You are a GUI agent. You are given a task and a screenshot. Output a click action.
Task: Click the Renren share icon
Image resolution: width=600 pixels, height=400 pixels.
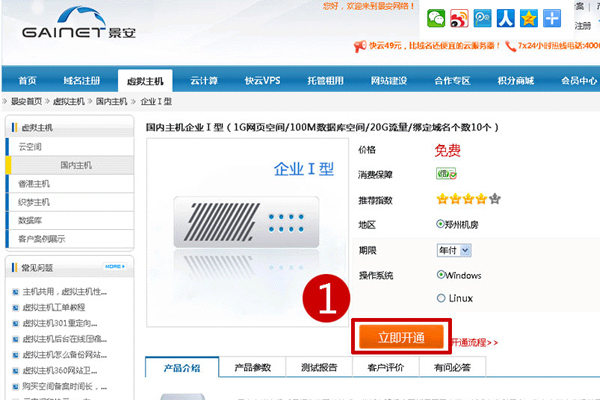tap(505, 18)
